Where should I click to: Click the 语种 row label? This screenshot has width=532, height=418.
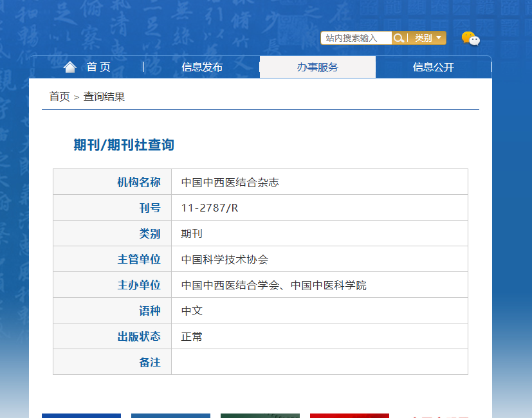150,311
